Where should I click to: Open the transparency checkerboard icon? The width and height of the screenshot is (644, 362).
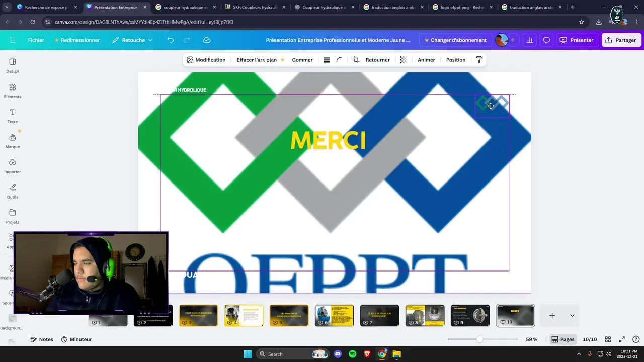point(403,60)
